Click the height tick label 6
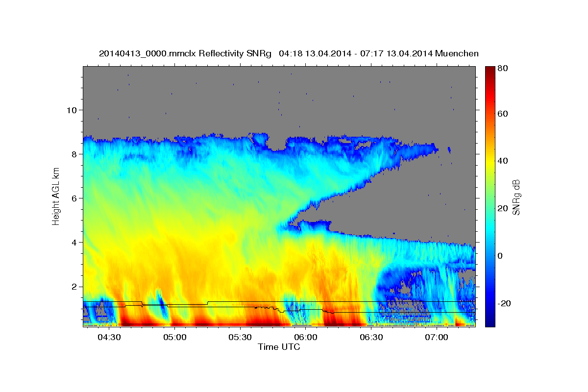 (x=75, y=198)
